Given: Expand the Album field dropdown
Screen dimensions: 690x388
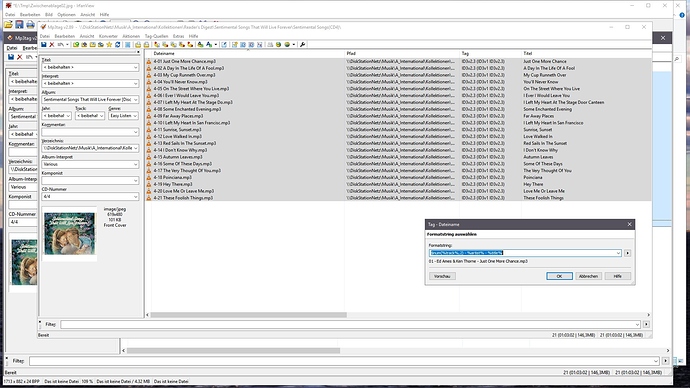Looking at the screenshot, I should (x=135, y=99).
